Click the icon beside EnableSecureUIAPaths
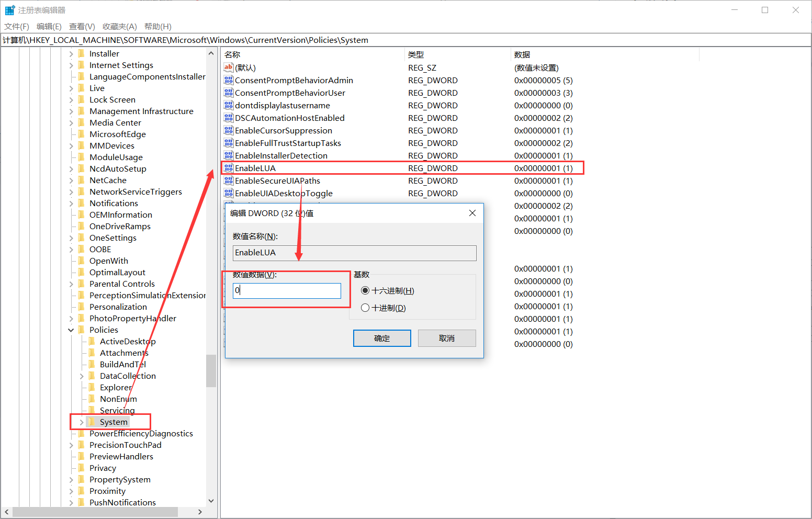This screenshot has width=812, height=519. (228, 180)
